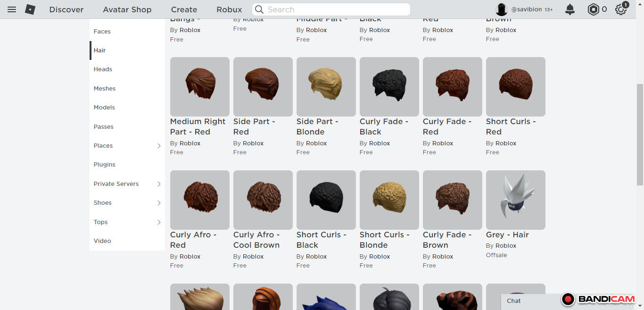Click the Bandicam record icon

(x=568, y=299)
